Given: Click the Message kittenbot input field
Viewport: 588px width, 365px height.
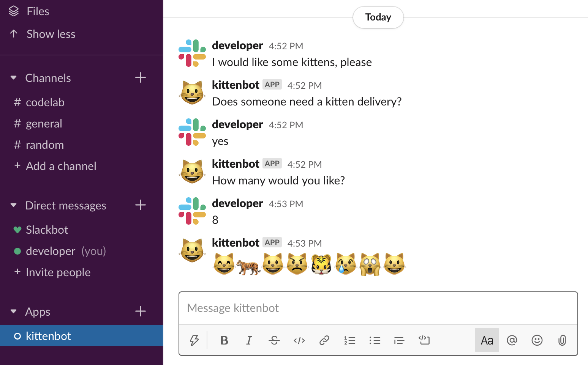Looking at the screenshot, I should click(378, 308).
